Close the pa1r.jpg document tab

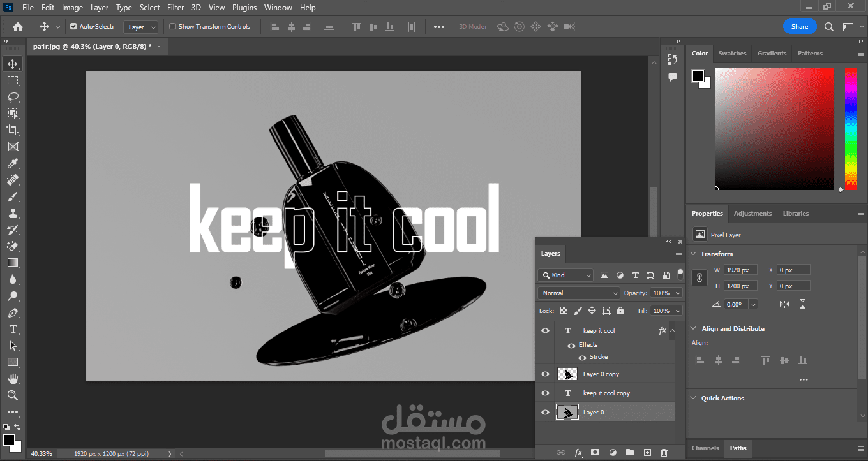point(159,47)
